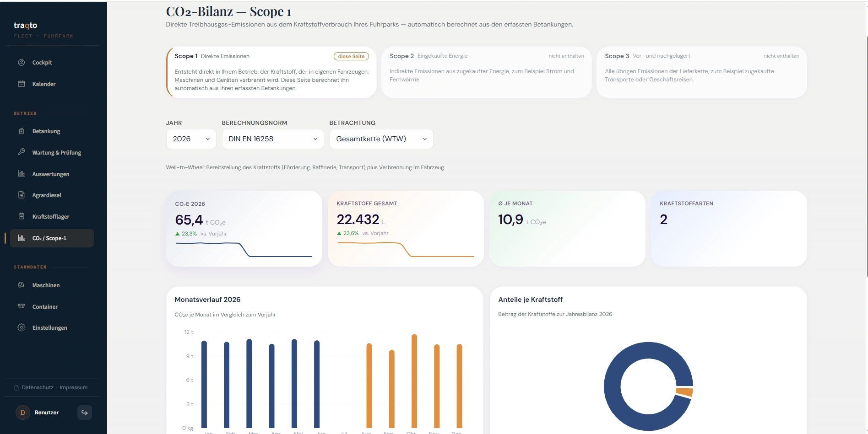Viewport: 868px width, 434px height.
Task: Select the Wartung & Prüfung wrench icon
Action: [21, 152]
